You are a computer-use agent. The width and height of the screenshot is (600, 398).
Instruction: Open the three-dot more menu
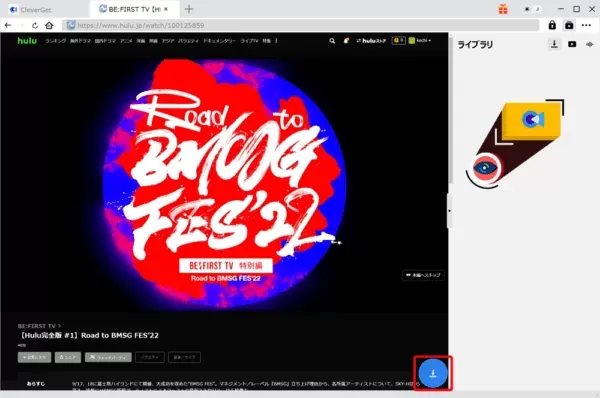point(586,25)
